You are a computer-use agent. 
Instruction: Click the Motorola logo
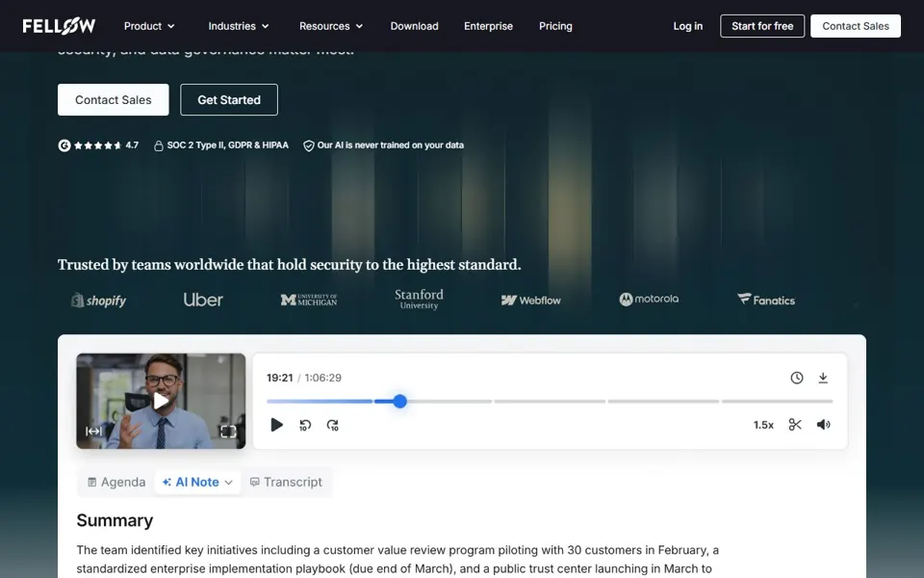tap(649, 299)
